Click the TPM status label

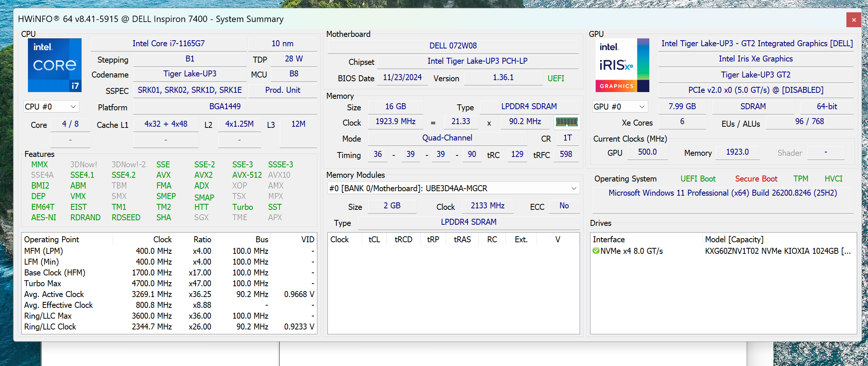pyautogui.click(x=801, y=179)
